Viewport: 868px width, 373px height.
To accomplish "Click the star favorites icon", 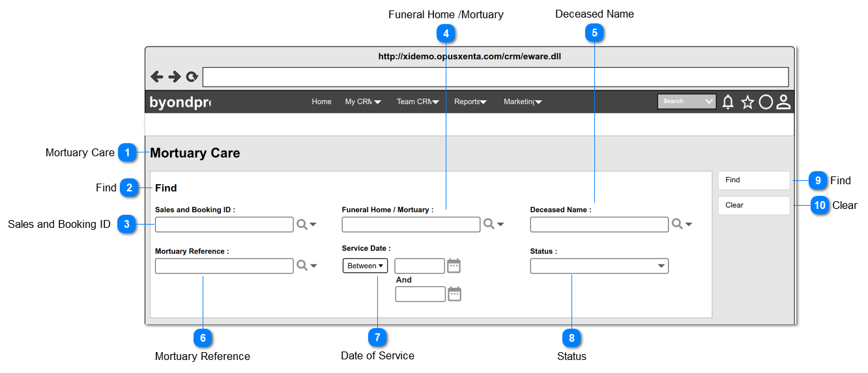I will coord(747,102).
